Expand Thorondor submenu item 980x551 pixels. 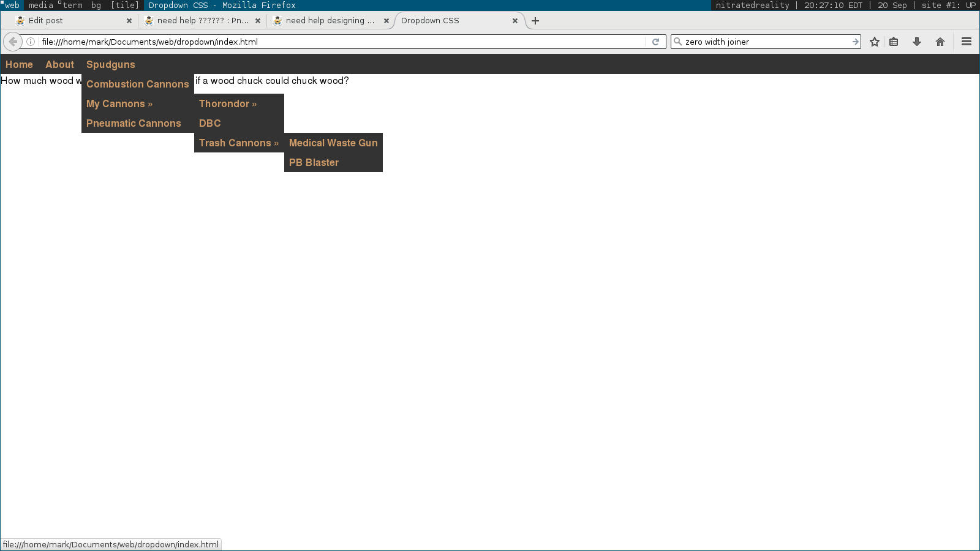pos(228,104)
